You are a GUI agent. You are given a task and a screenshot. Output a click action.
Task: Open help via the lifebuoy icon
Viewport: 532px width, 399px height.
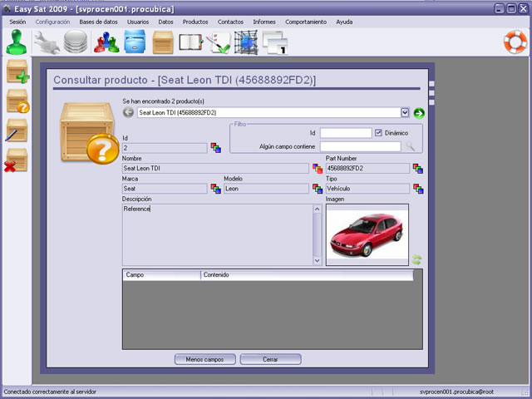tap(515, 42)
